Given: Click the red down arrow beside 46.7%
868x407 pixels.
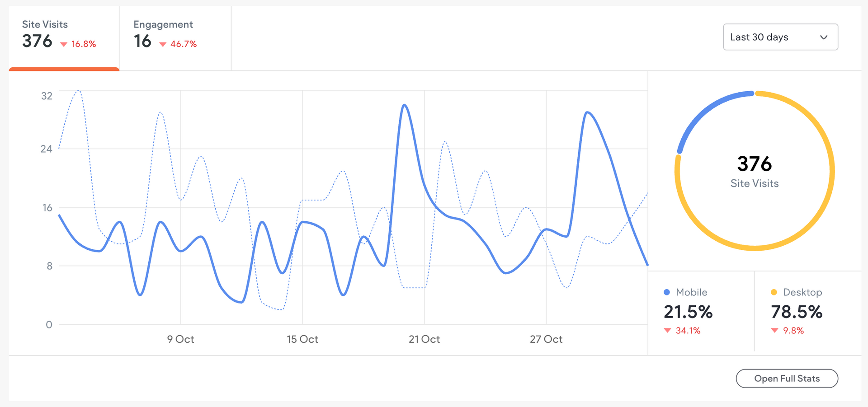Looking at the screenshot, I should point(163,44).
